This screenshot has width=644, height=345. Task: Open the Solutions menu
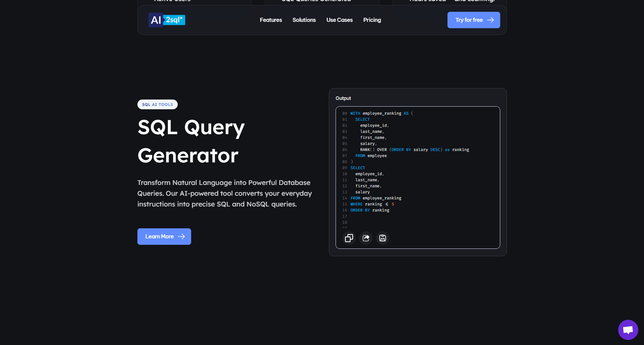click(x=304, y=20)
